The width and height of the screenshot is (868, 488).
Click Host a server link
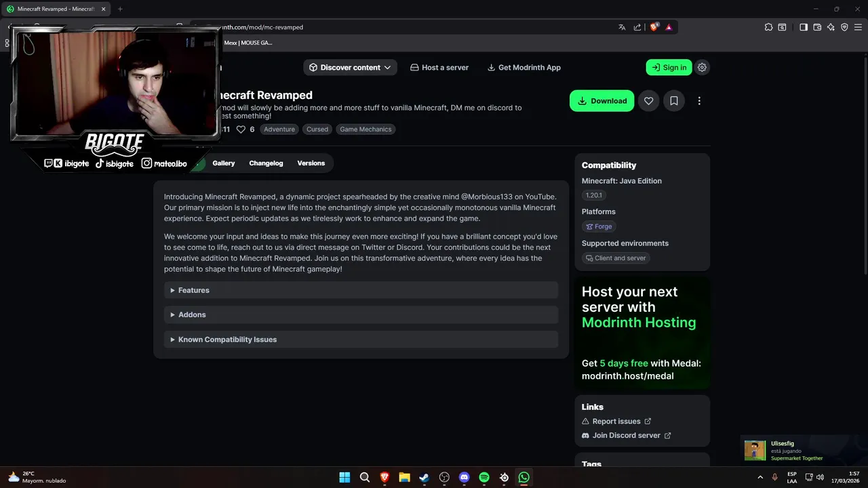tap(439, 67)
